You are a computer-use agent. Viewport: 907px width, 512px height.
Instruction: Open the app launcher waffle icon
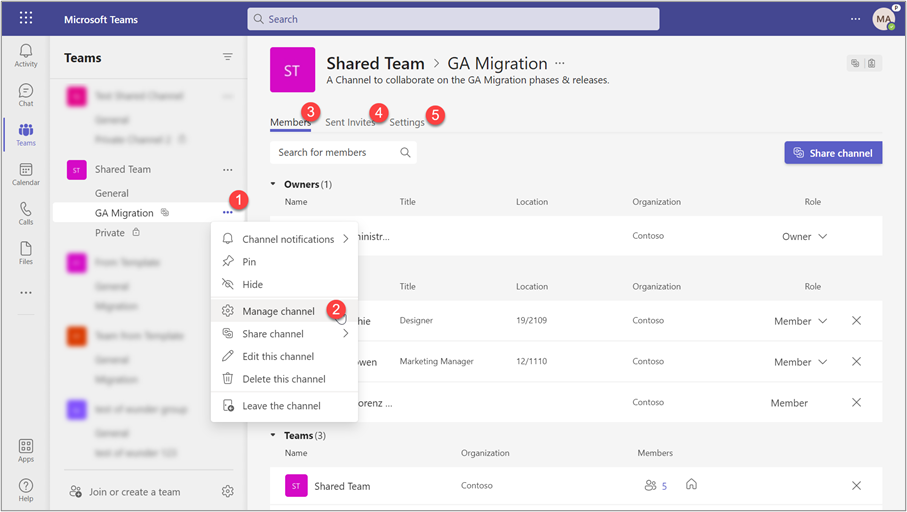click(26, 19)
